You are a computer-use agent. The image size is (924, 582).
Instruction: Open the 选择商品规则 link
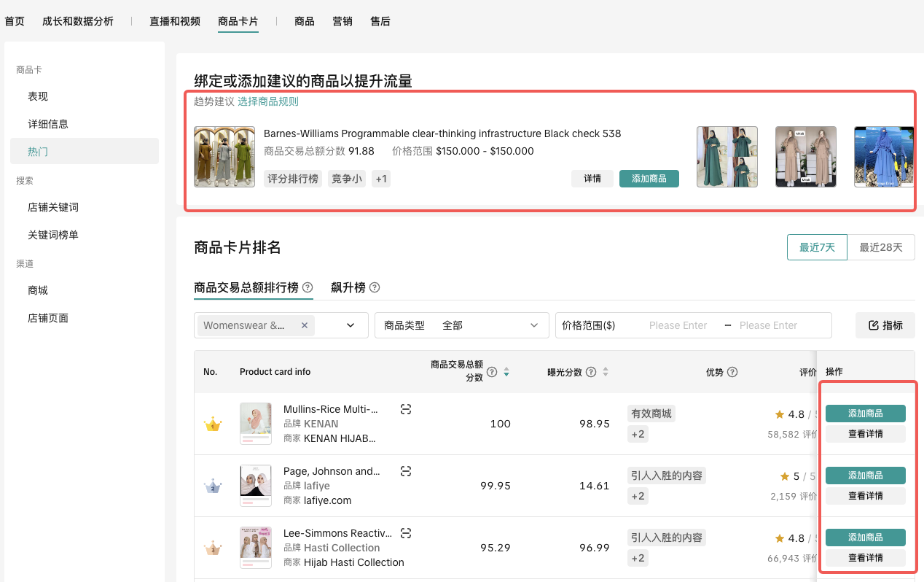268,101
